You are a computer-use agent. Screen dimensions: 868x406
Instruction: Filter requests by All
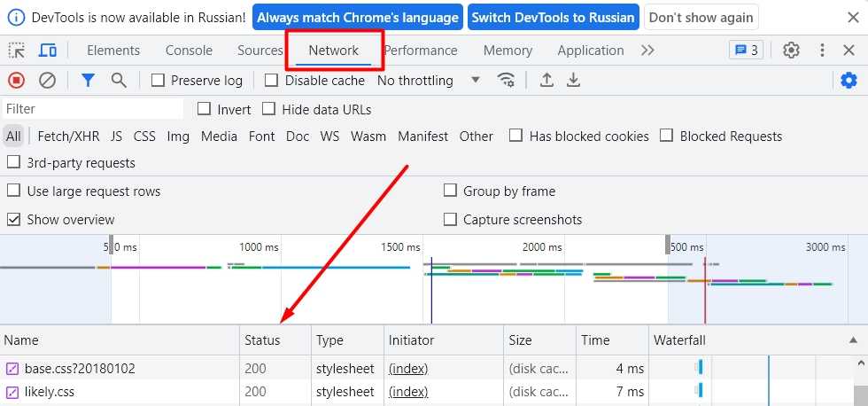13,137
